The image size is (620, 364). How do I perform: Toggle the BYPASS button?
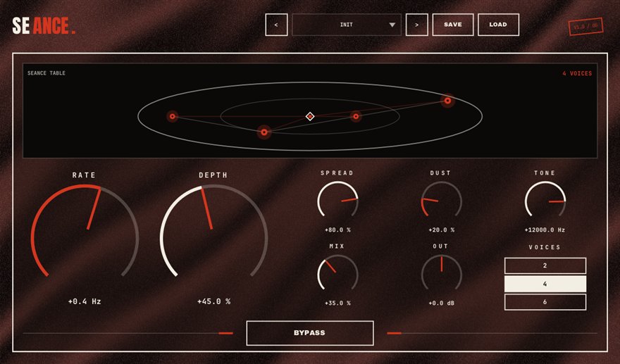[309, 333]
